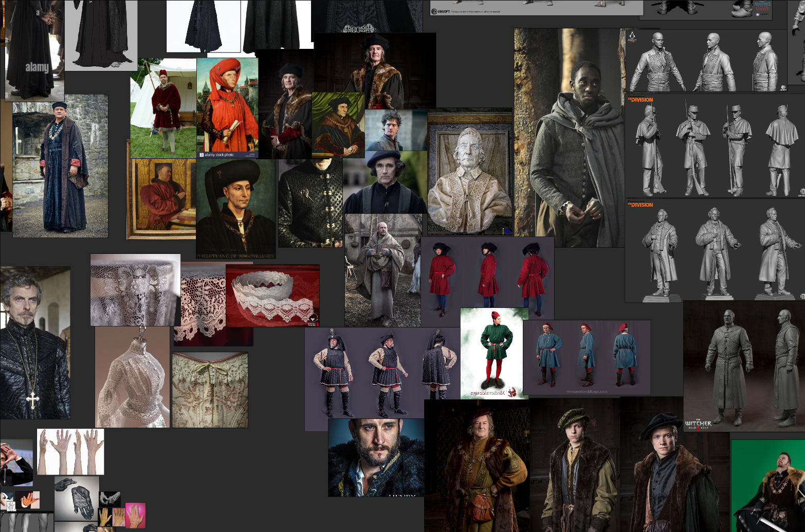This screenshot has width=805, height=532.
Task: Click the orange THE DIVISION logo
Action: 640,100
